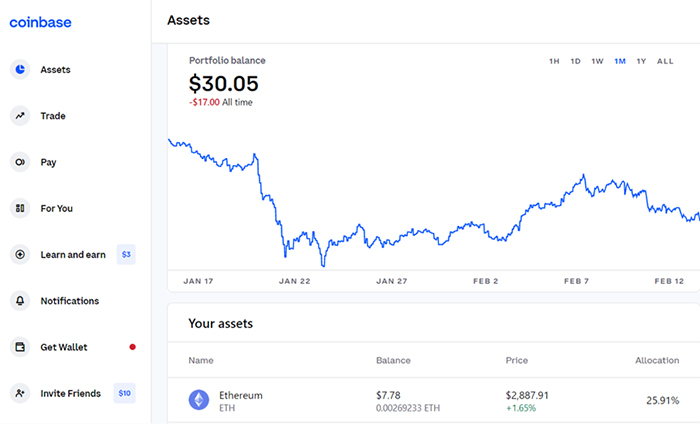Screen dimensions: 700x424
Task: Open the Trade sidebar menu item
Action: (x=53, y=116)
